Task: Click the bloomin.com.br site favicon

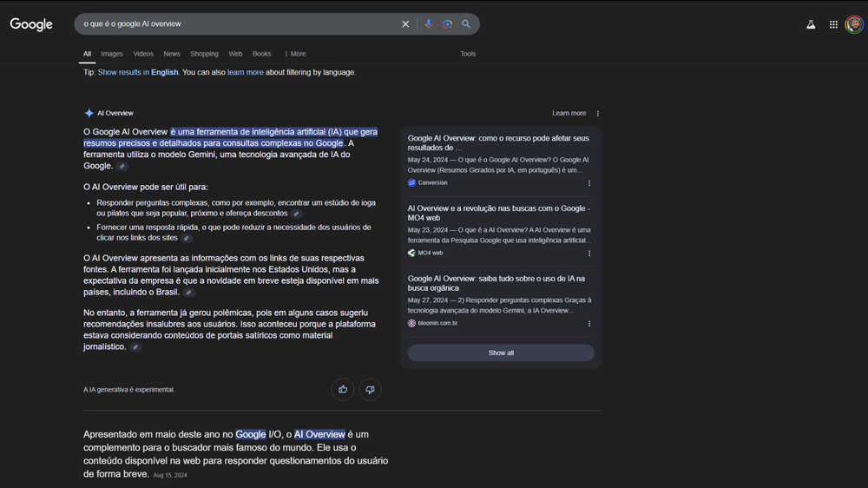Action: (x=411, y=323)
